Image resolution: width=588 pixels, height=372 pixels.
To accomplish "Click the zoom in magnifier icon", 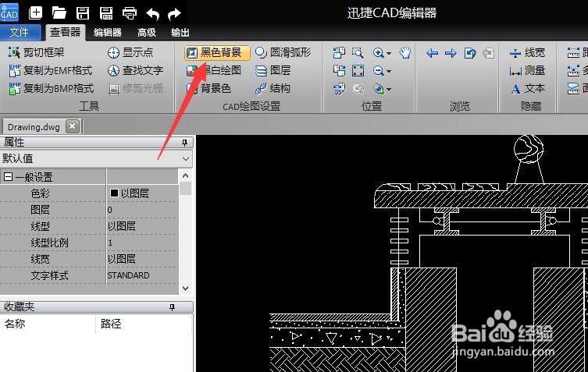I will point(379,53).
